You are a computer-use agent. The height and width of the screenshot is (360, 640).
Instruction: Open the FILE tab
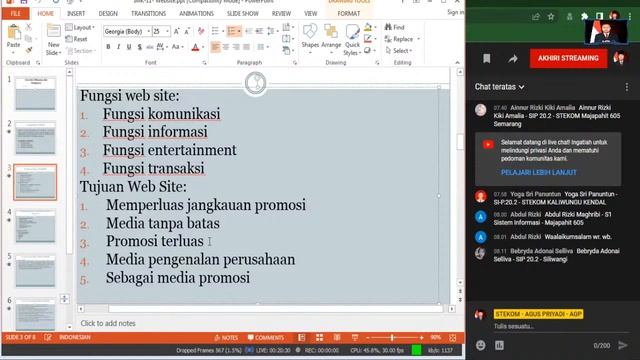pyautogui.click(x=16, y=13)
